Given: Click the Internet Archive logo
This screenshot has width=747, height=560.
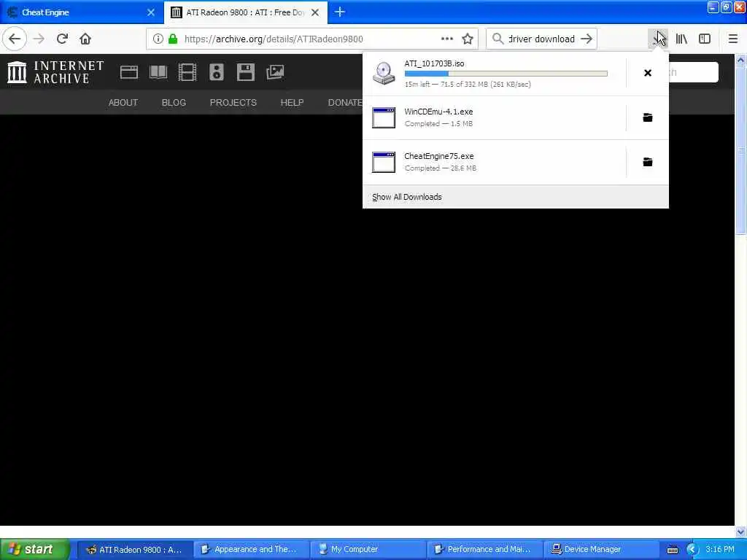Looking at the screenshot, I should pos(55,72).
